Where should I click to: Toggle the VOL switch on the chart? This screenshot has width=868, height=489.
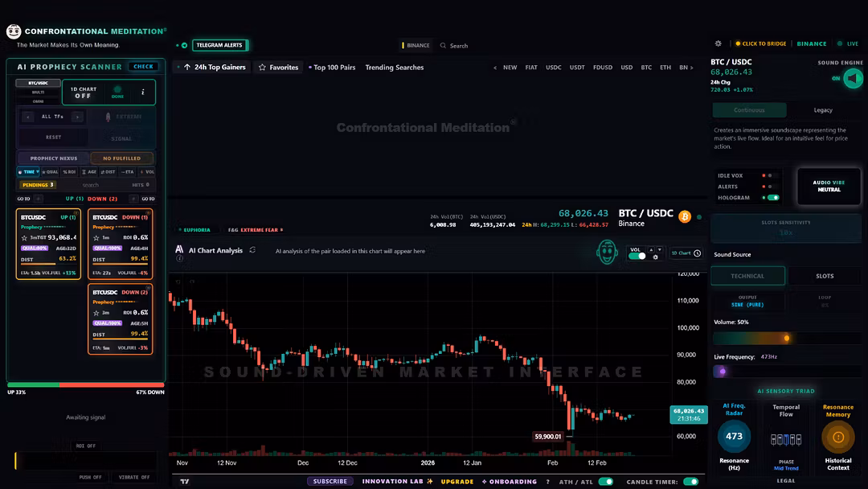click(x=637, y=256)
